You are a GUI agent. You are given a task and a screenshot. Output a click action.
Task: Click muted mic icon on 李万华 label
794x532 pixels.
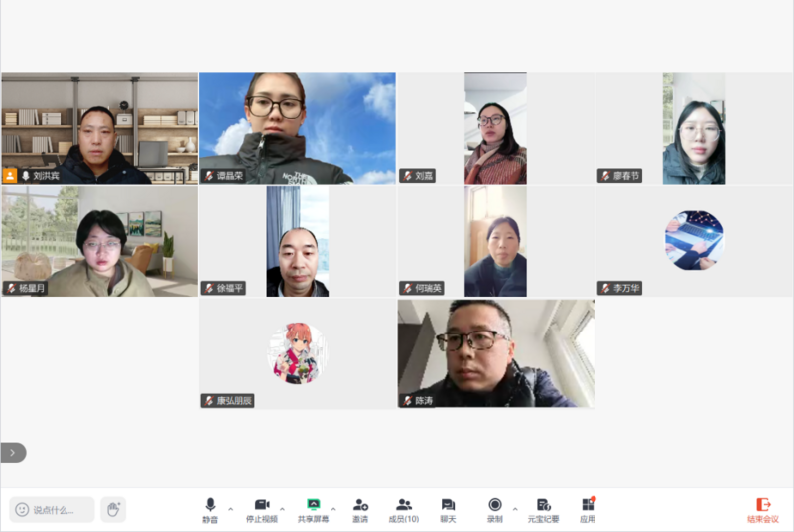[x=605, y=289]
